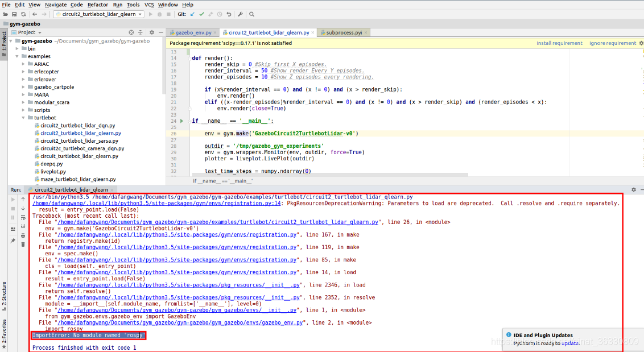
Task: Run the configuration with toolbar play icon
Action: click(x=151, y=14)
